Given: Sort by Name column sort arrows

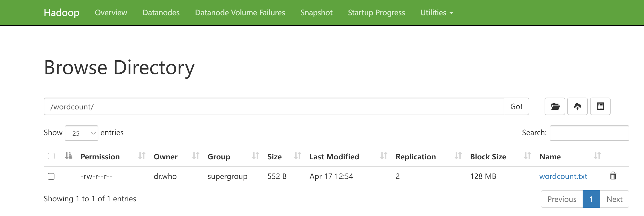Looking at the screenshot, I should pyautogui.click(x=597, y=156).
